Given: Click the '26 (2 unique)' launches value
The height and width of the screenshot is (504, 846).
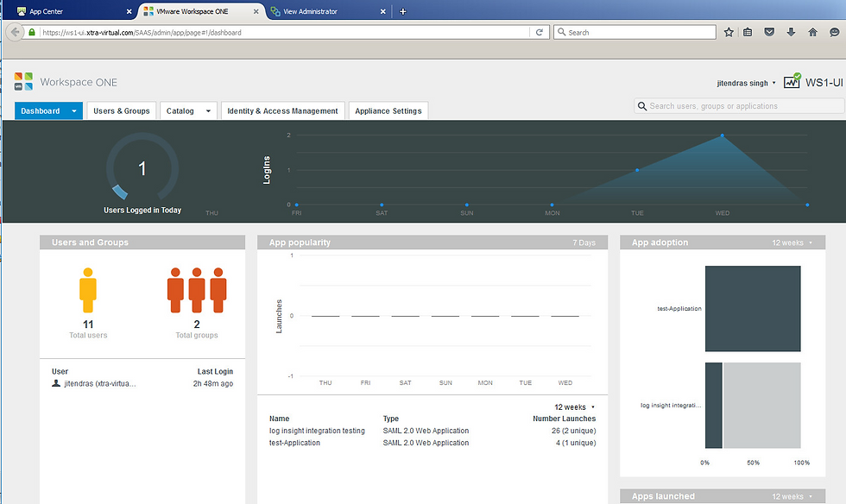Looking at the screenshot, I should (573, 431).
